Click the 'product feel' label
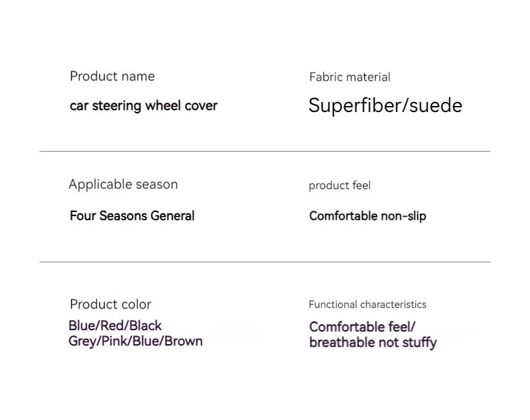The width and height of the screenshot is (530, 420). tap(339, 186)
